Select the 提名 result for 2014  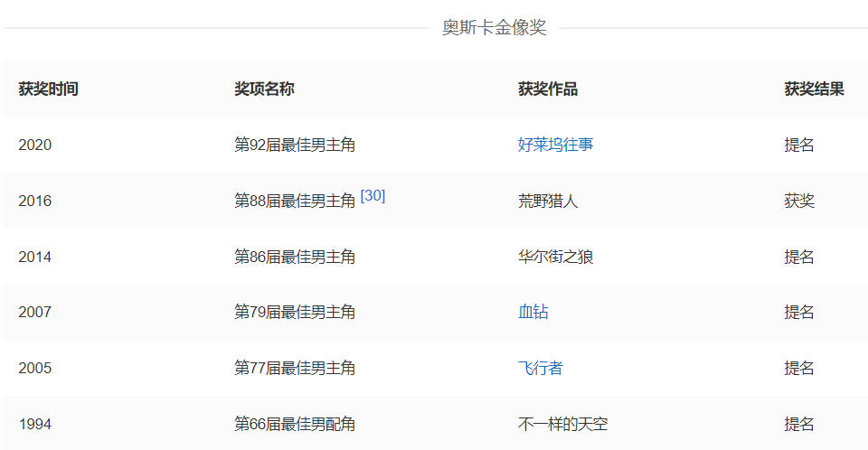click(798, 257)
